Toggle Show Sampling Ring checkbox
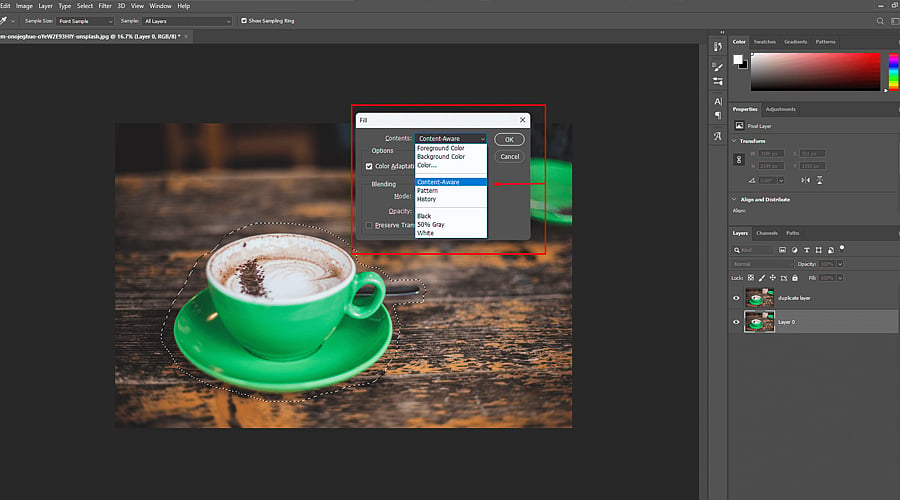900x500 pixels. (x=244, y=21)
